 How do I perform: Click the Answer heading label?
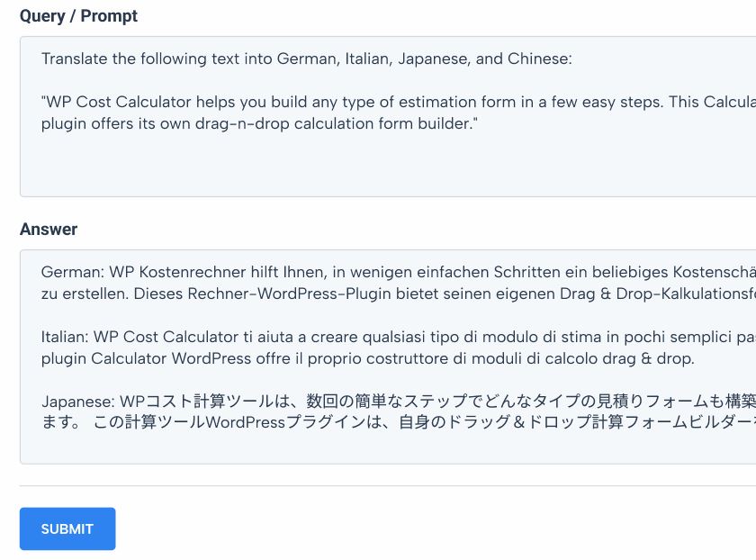point(49,229)
